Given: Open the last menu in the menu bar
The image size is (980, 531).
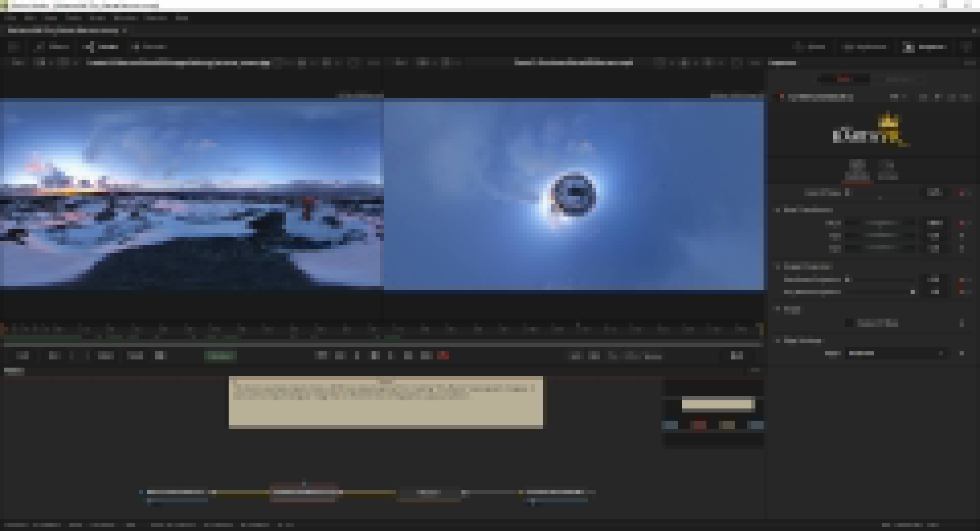Looking at the screenshot, I should coord(182,18).
